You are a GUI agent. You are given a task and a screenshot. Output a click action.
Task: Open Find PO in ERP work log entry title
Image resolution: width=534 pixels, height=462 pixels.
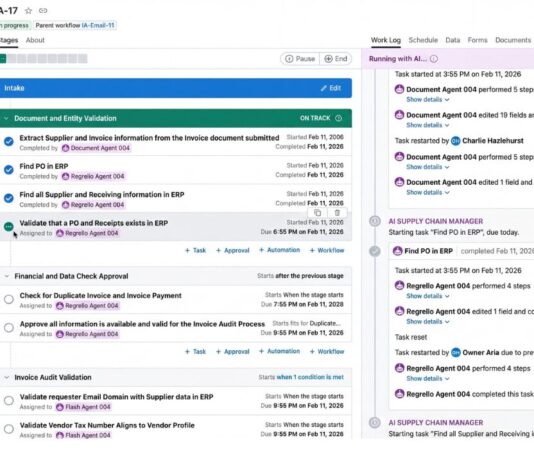click(428, 251)
